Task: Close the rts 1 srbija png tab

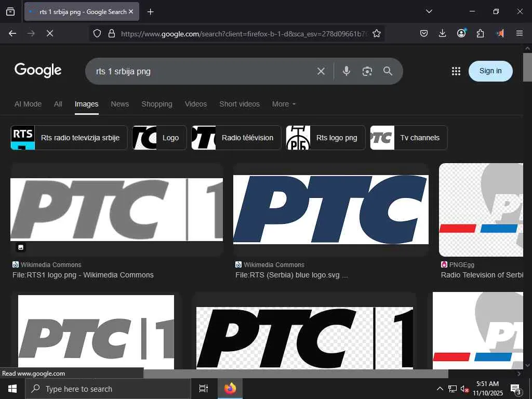Action: pos(131,11)
